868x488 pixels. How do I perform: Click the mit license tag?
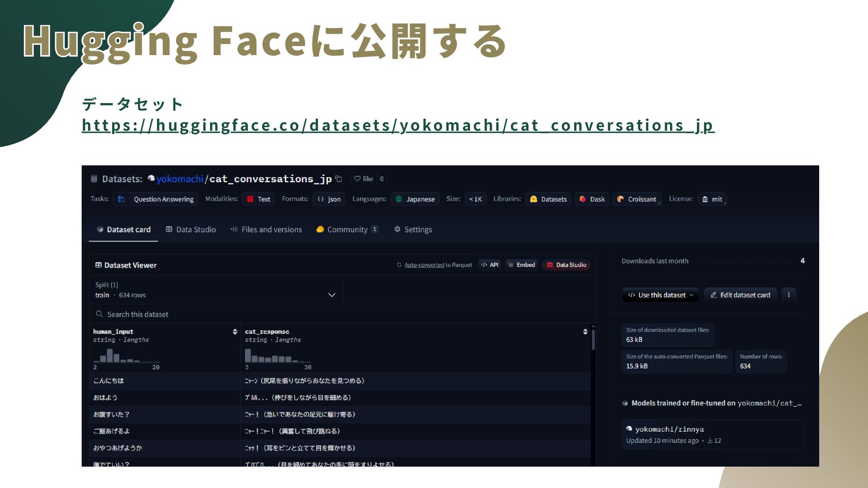click(x=712, y=199)
